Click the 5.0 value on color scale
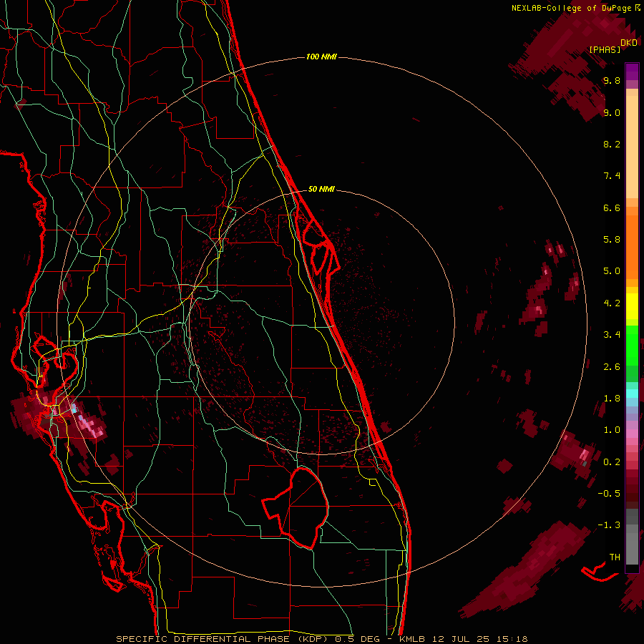This screenshot has width=644, height=644. [612, 271]
